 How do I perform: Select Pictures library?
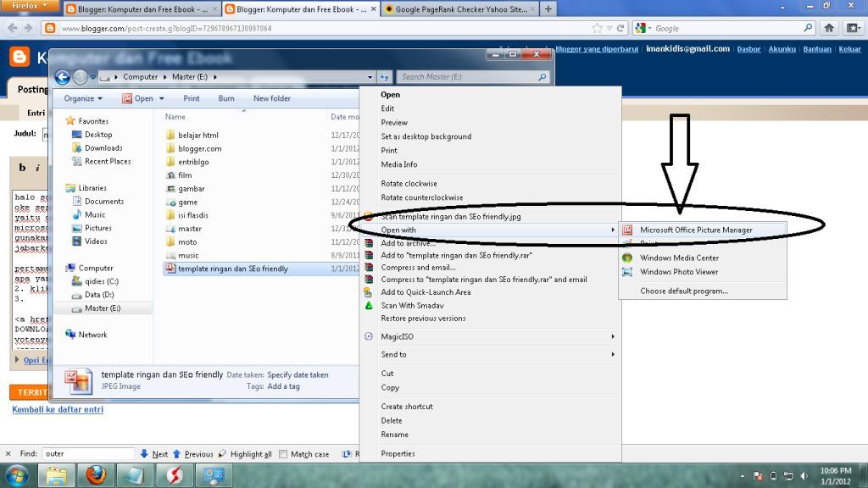92,228
